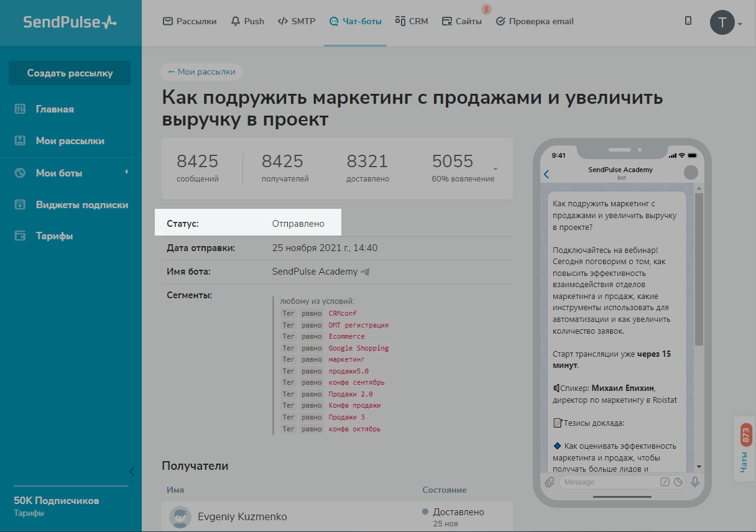Click the SendPulse logo
The width and height of the screenshot is (756, 532).
pyautogui.click(x=70, y=22)
